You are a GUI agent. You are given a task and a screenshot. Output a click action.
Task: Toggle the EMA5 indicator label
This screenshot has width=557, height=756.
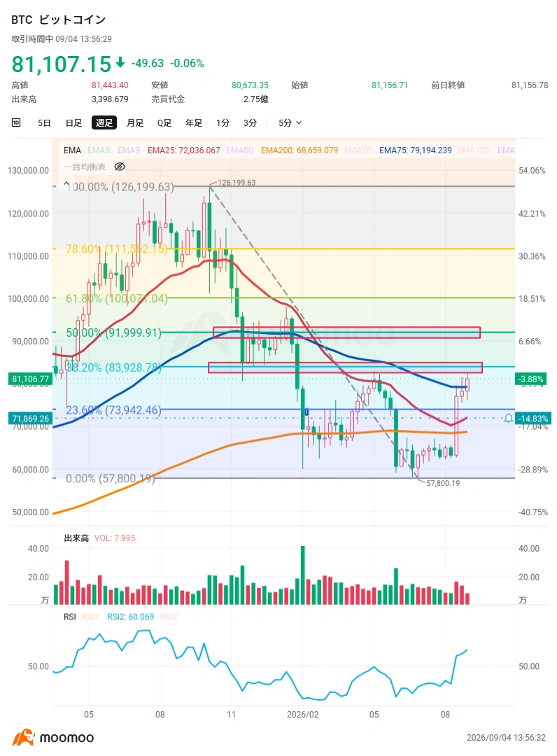pos(99,150)
